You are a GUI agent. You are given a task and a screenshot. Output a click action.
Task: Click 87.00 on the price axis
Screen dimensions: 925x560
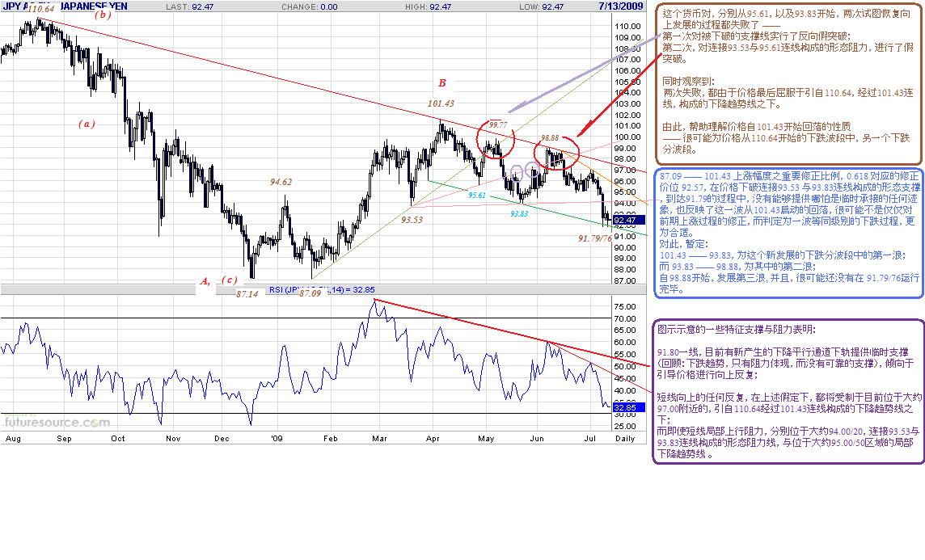[x=625, y=281]
